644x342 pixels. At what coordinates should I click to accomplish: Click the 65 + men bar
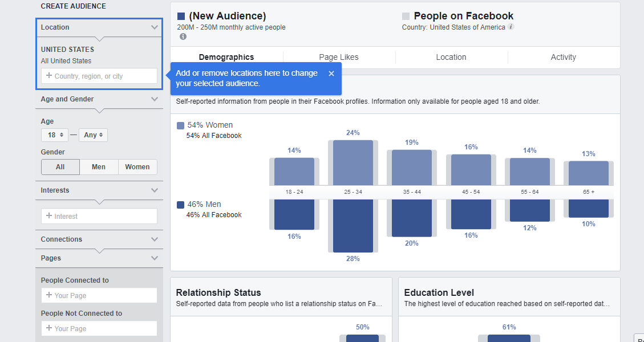coord(589,209)
